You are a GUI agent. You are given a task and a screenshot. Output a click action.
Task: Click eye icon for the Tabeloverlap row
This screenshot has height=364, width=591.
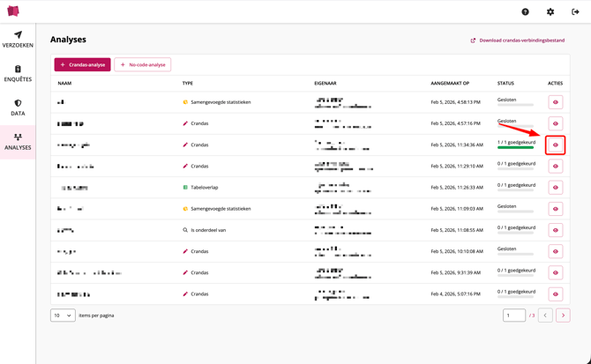coord(556,188)
